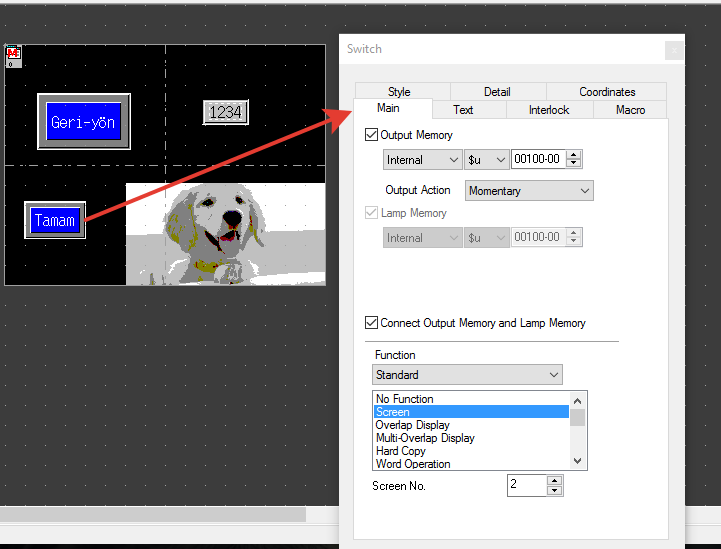Select the Tamam switch on canvas
Viewport: 721px width, 549px height.
[x=54, y=221]
